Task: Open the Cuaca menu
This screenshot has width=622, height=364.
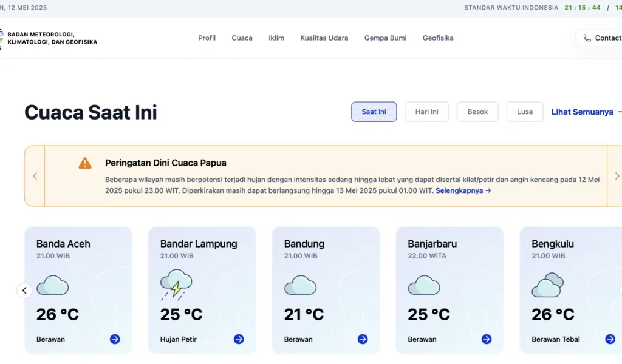Action: [x=242, y=38]
